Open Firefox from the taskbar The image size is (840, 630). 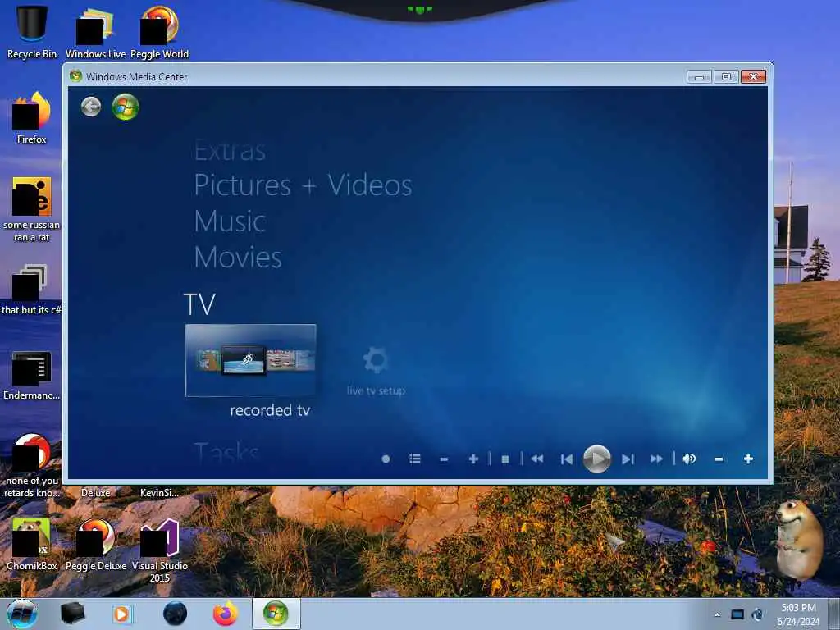click(x=226, y=614)
